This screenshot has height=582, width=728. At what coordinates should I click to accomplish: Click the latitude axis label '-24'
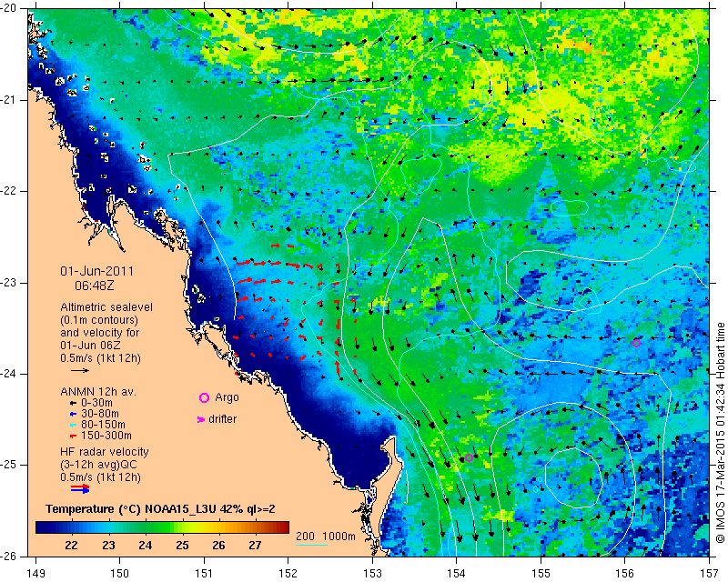[x=8, y=374]
